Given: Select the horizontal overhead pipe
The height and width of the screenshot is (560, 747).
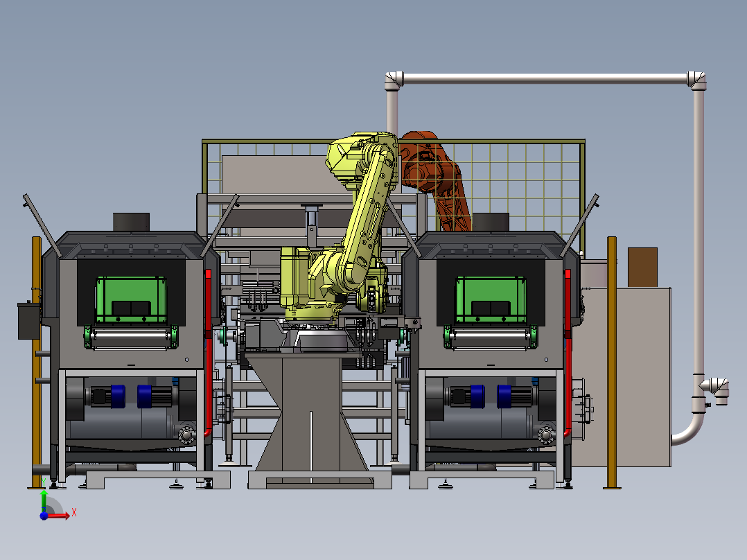Looking at the screenshot, I should 545,78.
